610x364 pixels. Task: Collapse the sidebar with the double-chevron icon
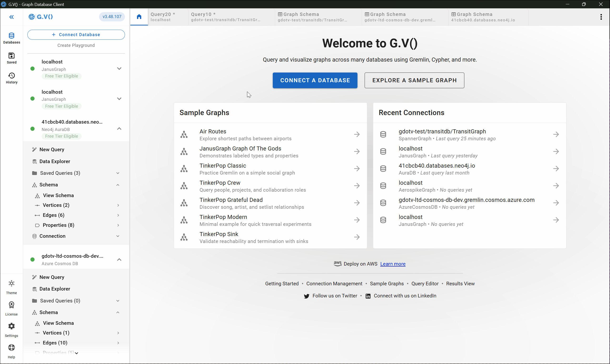[x=11, y=17]
